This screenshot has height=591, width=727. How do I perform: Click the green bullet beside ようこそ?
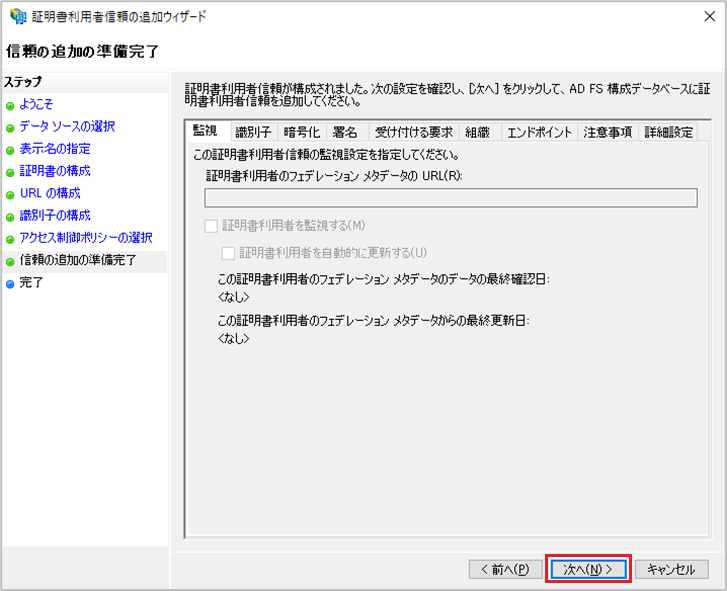10,106
